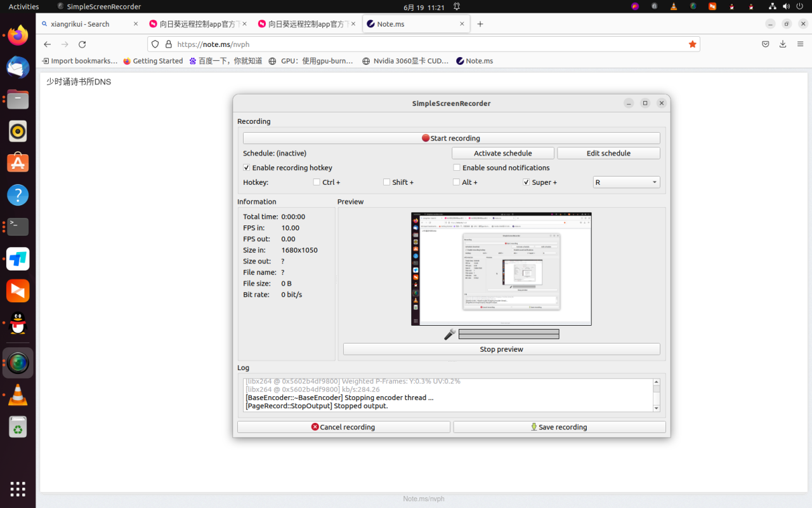Open the Trash from the dock
Viewport: 812px width, 508px height.
click(x=18, y=427)
